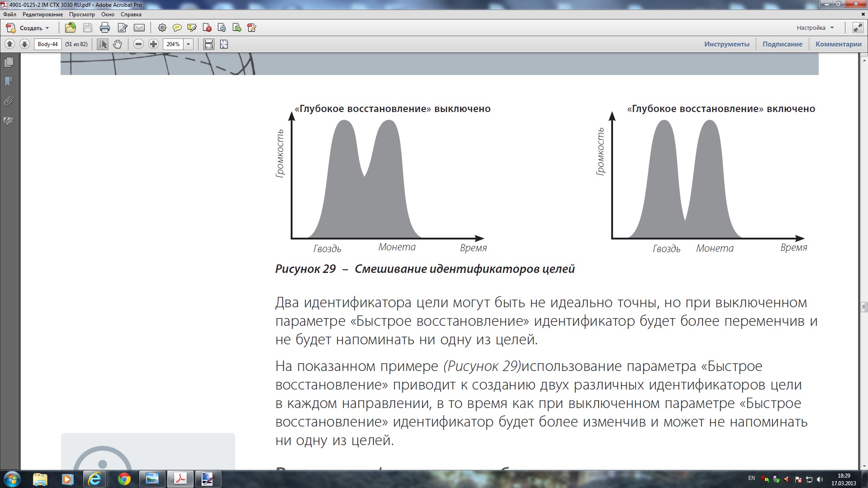Open the Attachments paperclip panel
The height and width of the screenshot is (488, 868).
pyautogui.click(x=9, y=101)
